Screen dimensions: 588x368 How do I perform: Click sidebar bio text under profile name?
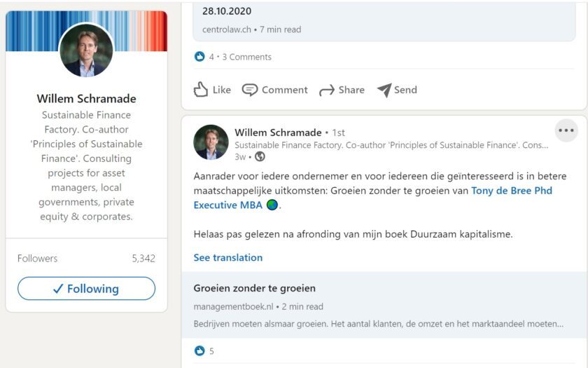(86, 165)
